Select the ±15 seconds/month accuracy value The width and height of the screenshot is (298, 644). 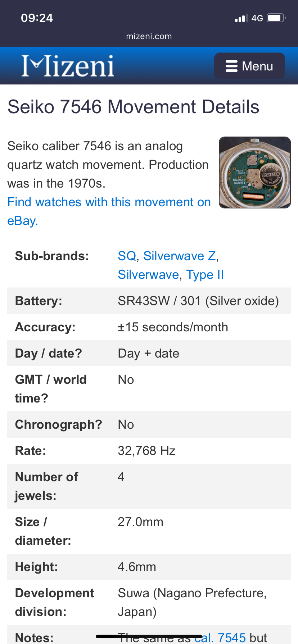tap(173, 327)
